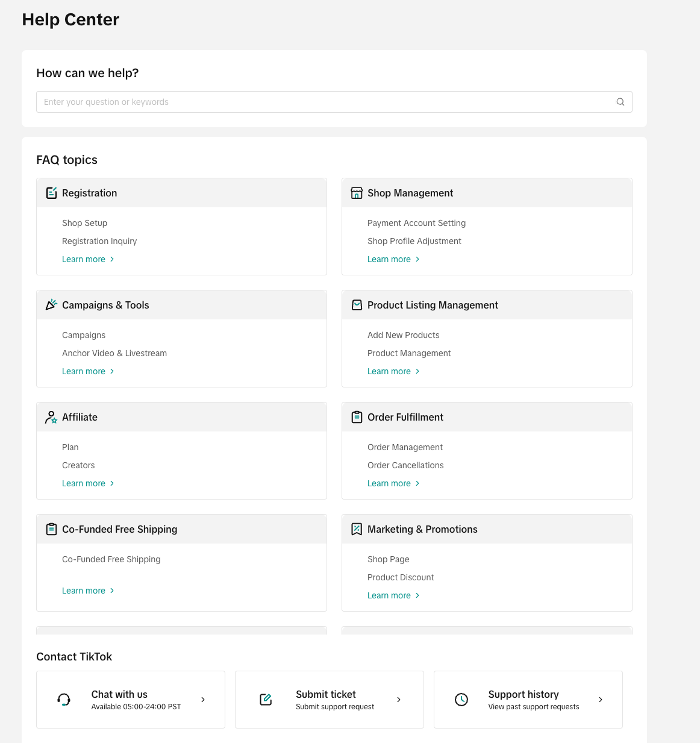Select the Product Discount topic

click(401, 577)
